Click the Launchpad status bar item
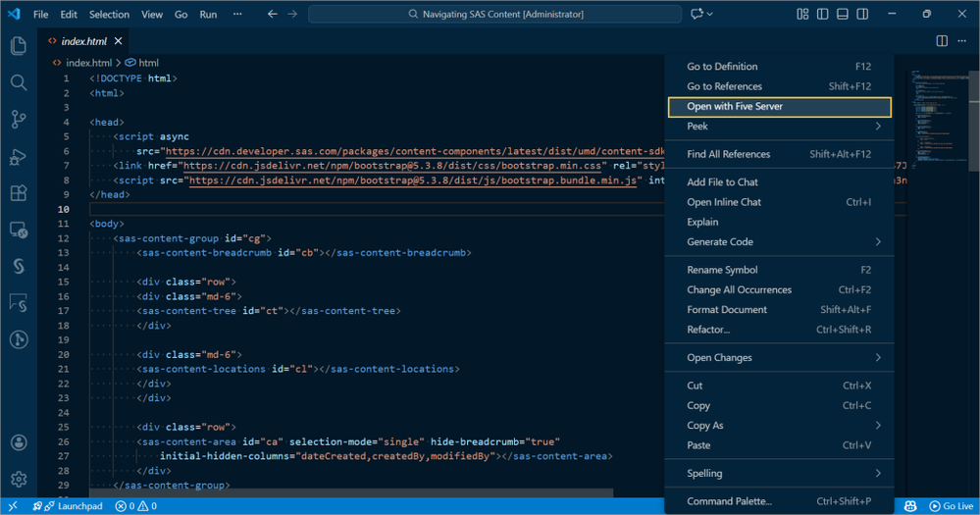The height and width of the screenshot is (515, 980). (x=68, y=506)
